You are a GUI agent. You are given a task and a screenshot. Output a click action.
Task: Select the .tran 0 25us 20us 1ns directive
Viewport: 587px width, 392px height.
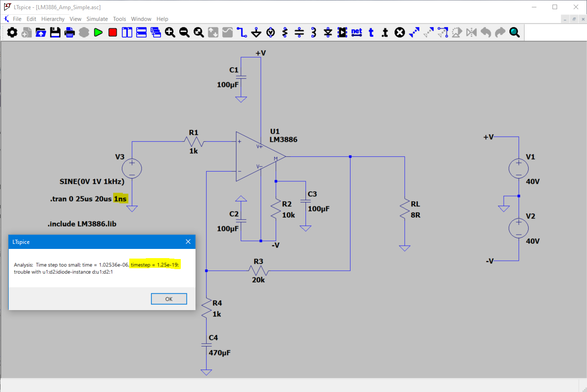88,199
